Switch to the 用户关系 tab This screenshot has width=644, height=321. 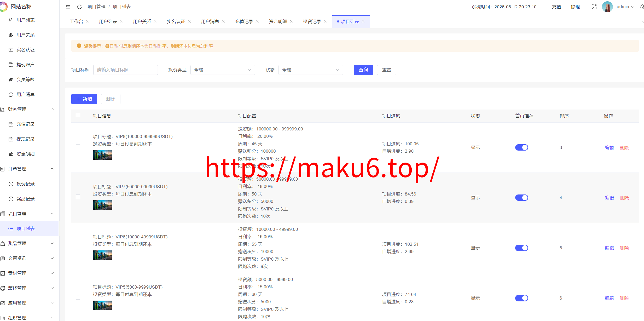pyautogui.click(x=142, y=21)
